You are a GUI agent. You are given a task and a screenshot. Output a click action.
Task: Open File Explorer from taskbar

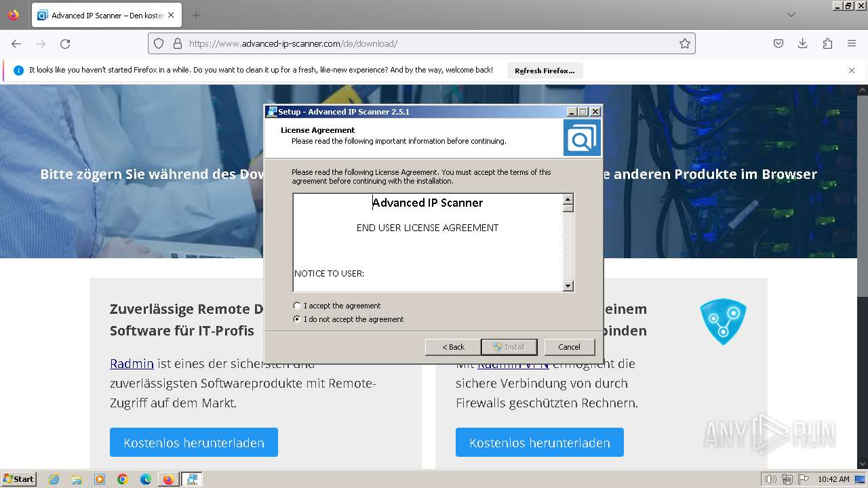pos(77,479)
